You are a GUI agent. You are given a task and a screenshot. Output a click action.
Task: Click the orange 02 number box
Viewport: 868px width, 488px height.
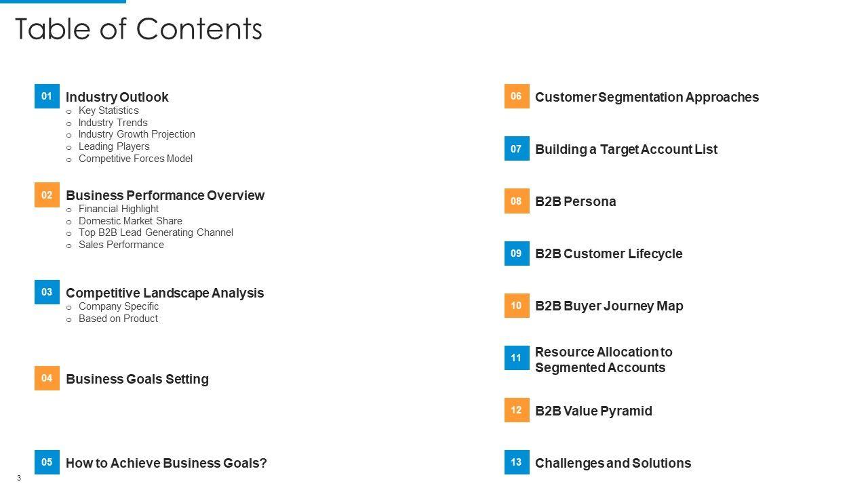[47, 195]
